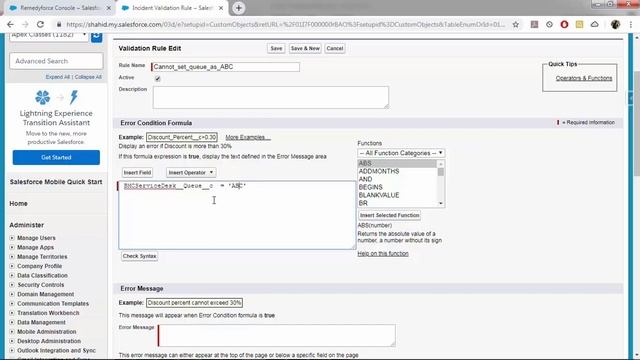
Task: Open Translation Workbench in sidebar
Action: coord(48,313)
